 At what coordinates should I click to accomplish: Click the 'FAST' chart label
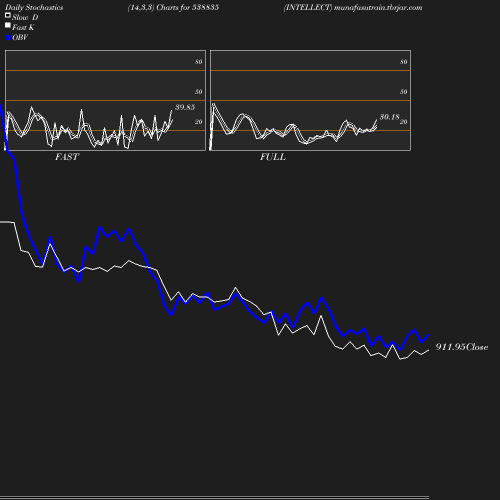(x=67, y=157)
